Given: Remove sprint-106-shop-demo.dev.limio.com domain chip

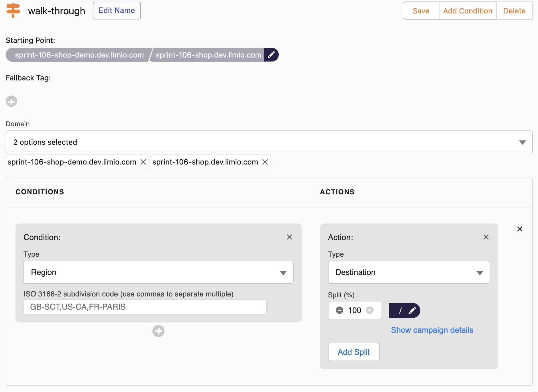Looking at the screenshot, I should point(143,162).
